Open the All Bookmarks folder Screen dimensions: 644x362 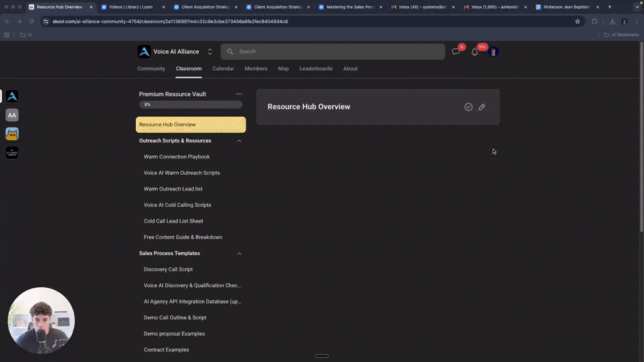(621, 35)
